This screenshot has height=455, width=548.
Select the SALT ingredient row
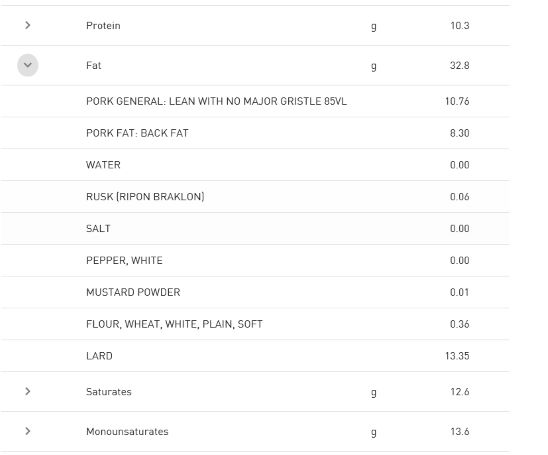point(255,229)
